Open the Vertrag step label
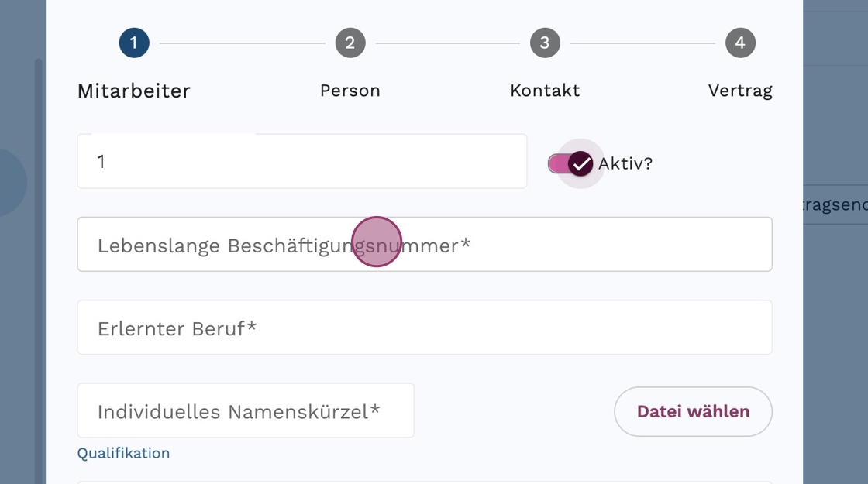This screenshot has width=868, height=484. (x=740, y=91)
